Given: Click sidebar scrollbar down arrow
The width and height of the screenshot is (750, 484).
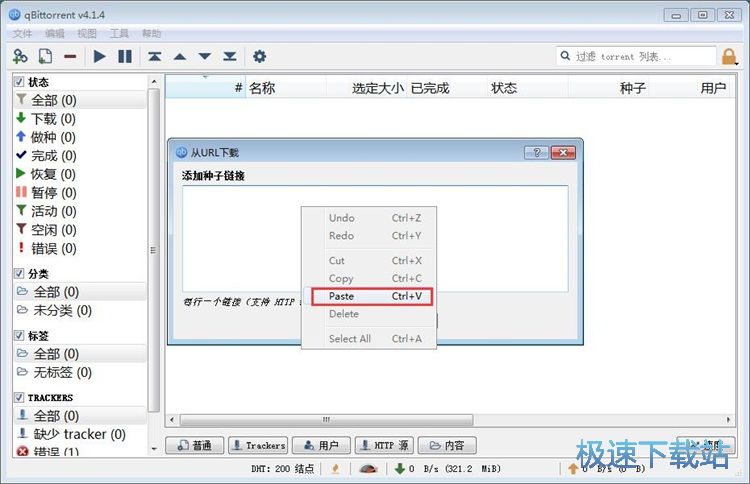Looking at the screenshot, I should (x=154, y=449).
